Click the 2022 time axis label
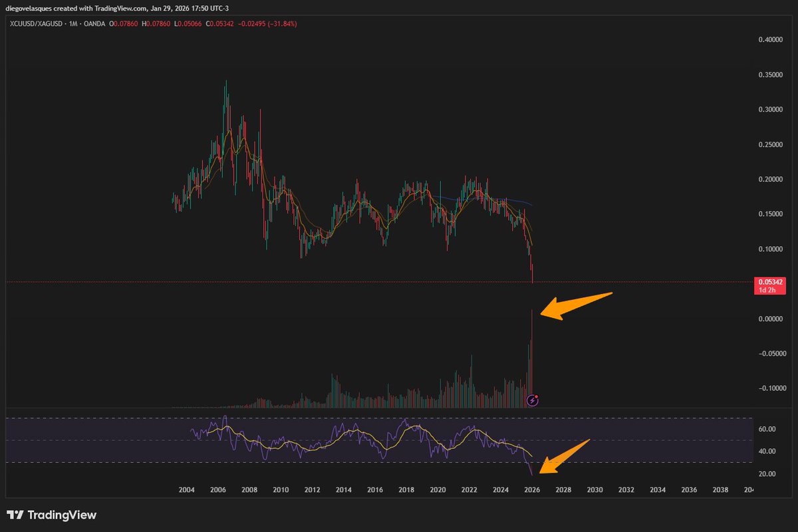 [469, 490]
